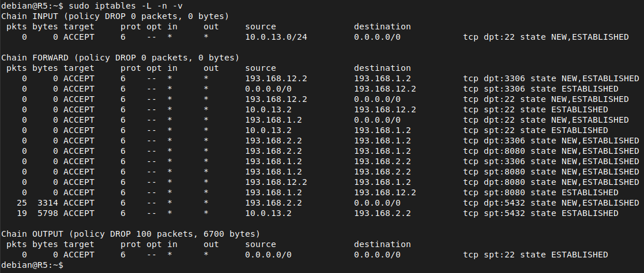Viewport: 644px width, 273px height.
Task: Click 'tcp spt:22 state ESTABLISHED' in the OUTPUT chain
Action: pyautogui.click(x=536, y=255)
